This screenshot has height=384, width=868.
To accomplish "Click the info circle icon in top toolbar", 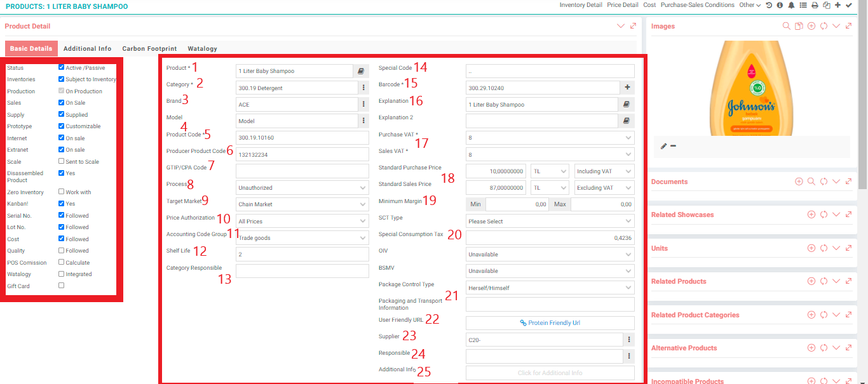I will click(780, 5).
